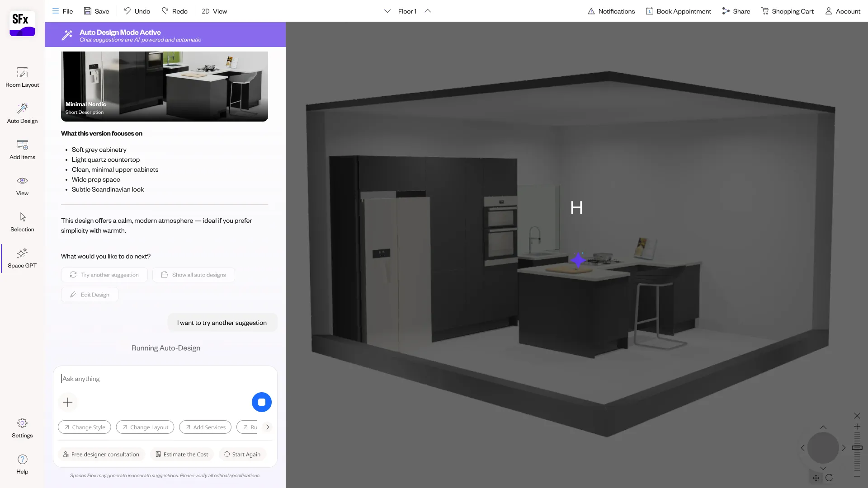
Task: Rotate camera right with the chevron
Action: pyautogui.click(x=844, y=448)
